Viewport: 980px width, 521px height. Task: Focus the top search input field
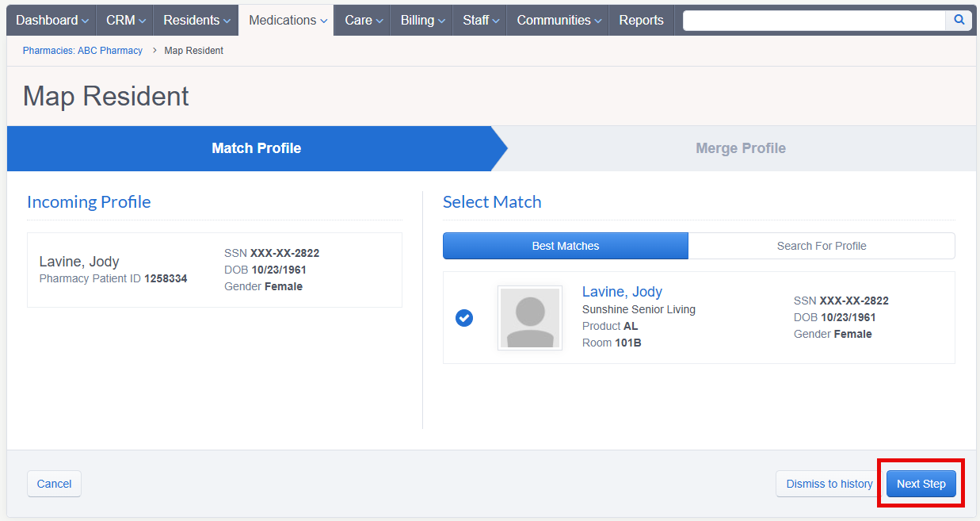tap(814, 21)
